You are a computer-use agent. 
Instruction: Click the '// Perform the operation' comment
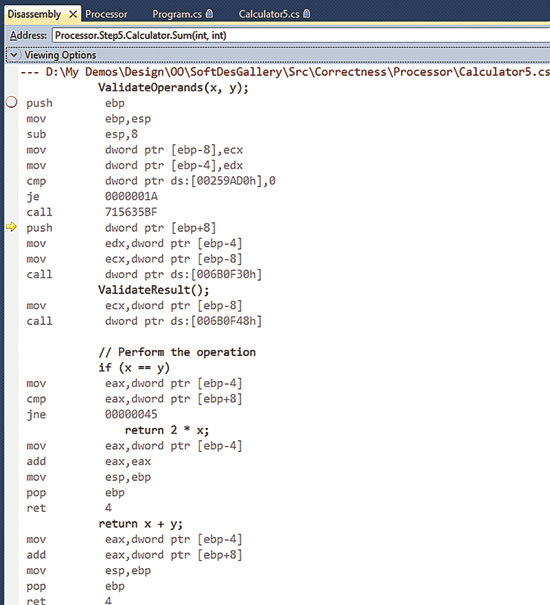click(177, 352)
